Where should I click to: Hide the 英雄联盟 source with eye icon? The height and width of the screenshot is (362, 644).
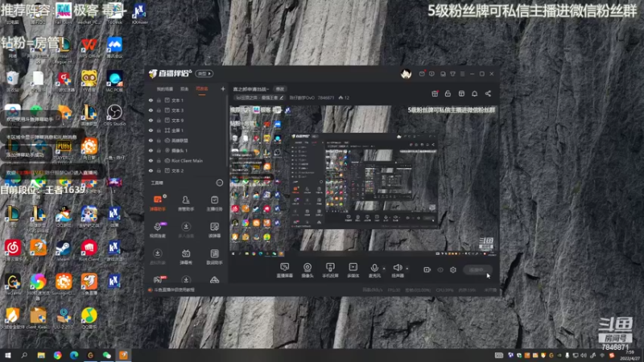[x=151, y=140]
